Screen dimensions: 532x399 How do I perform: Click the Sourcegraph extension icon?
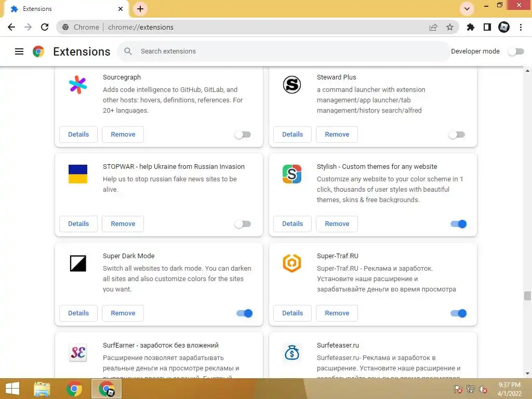[x=78, y=85]
